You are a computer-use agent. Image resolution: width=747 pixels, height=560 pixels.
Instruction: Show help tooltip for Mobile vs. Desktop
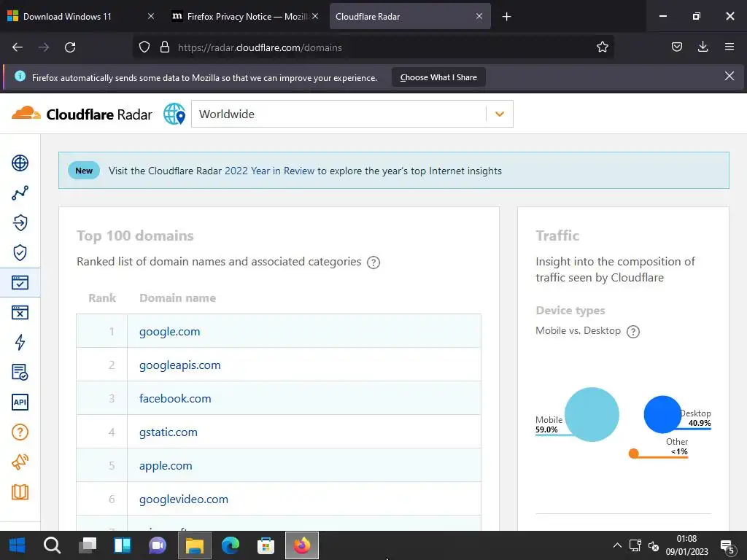(x=632, y=332)
